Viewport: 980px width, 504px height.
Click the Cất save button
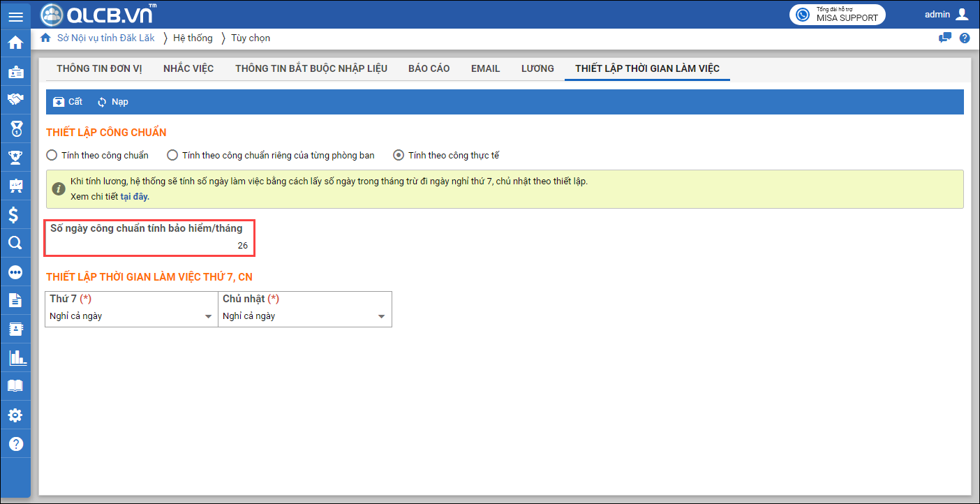(x=68, y=102)
